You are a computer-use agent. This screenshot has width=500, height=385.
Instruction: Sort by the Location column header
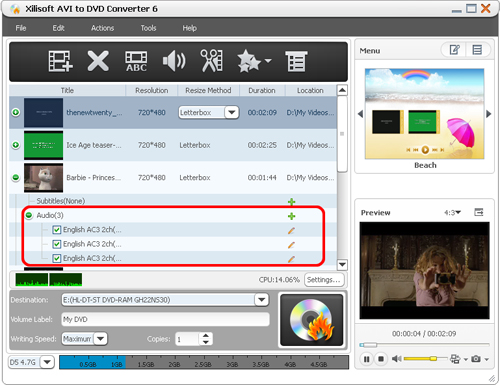(x=310, y=90)
